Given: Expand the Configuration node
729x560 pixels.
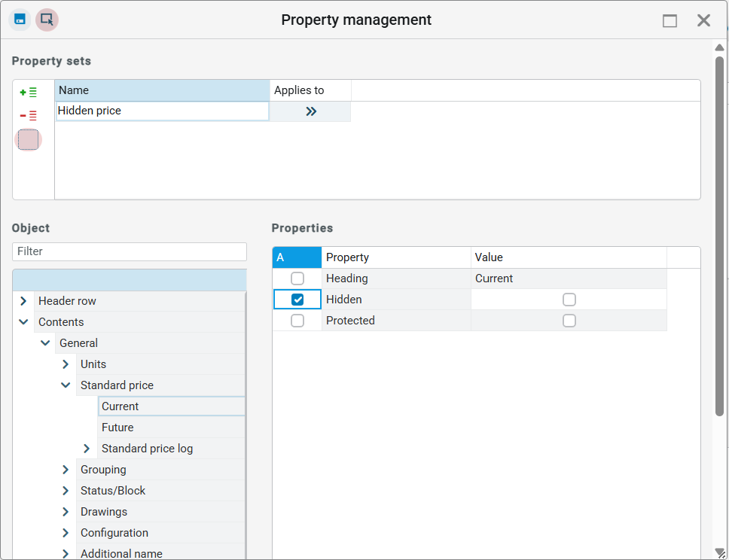Looking at the screenshot, I should pyautogui.click(x=66, y=533).
